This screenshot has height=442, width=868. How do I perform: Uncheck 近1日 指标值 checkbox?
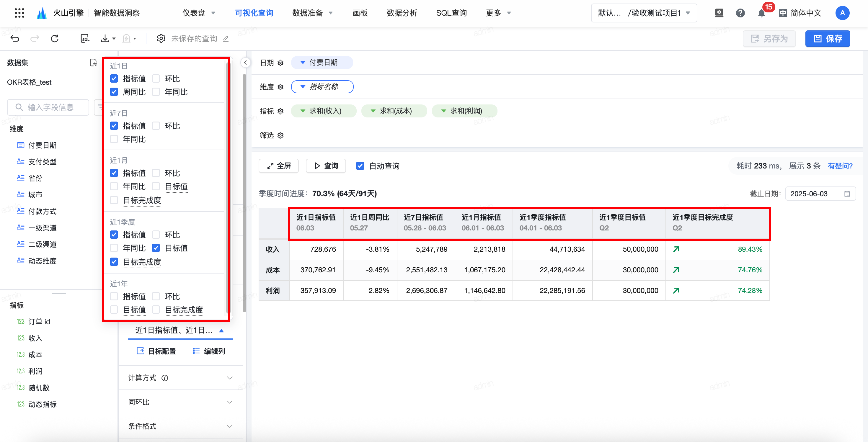[x=114, y=78]
